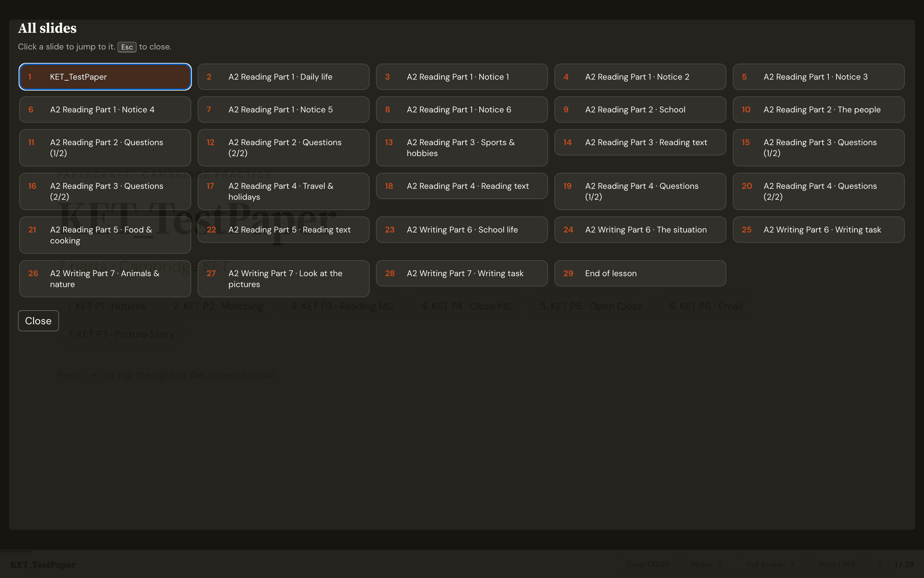Open slide 13 Sports & hobbies
Screen dimensions: 924x578
462,148
